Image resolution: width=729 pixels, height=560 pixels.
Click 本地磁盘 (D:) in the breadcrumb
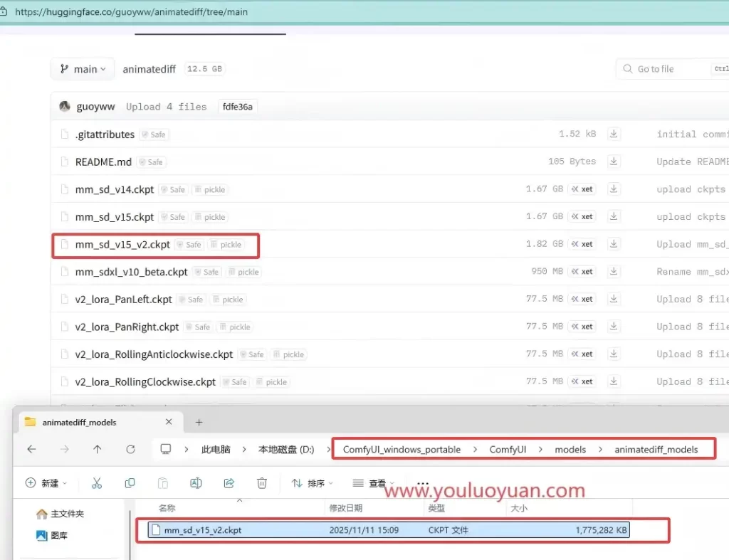[x=286, y=450]
